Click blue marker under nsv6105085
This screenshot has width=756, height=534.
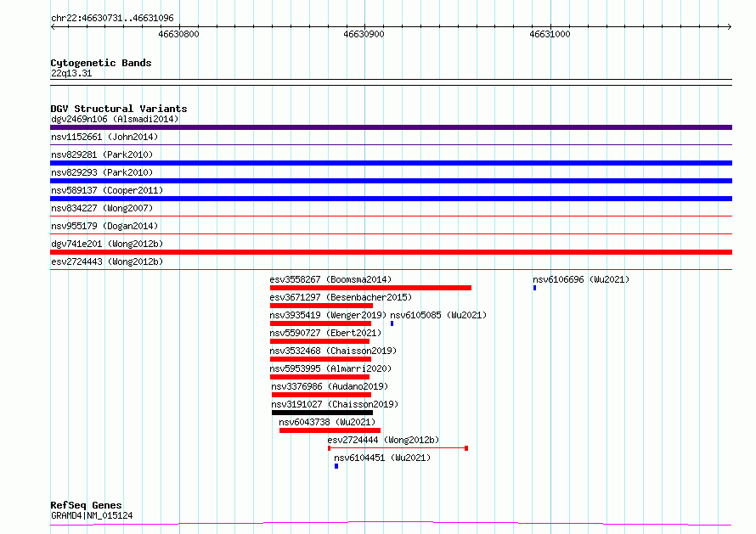pos(392,323)
